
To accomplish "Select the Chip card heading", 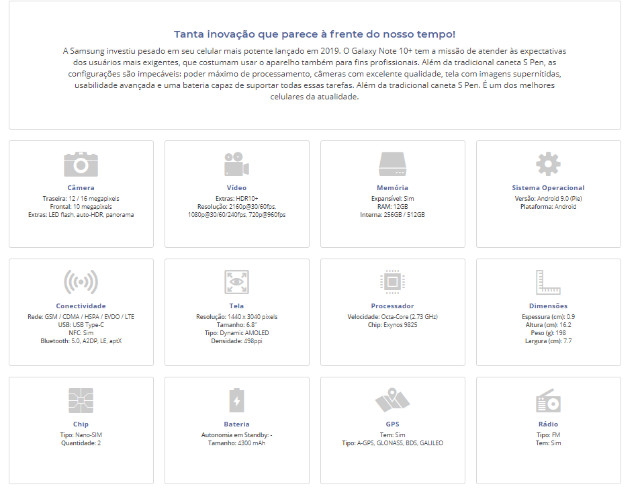I will point(81,424).
